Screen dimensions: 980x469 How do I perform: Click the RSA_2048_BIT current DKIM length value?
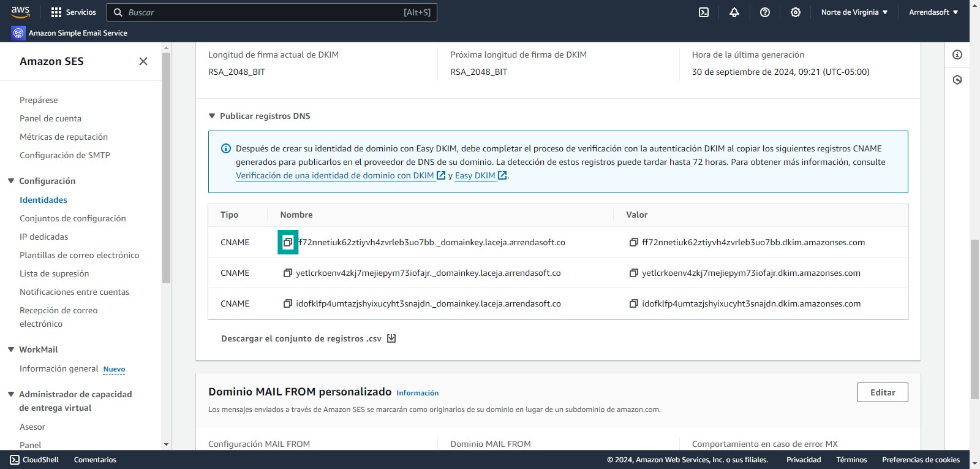pos(236,72)
